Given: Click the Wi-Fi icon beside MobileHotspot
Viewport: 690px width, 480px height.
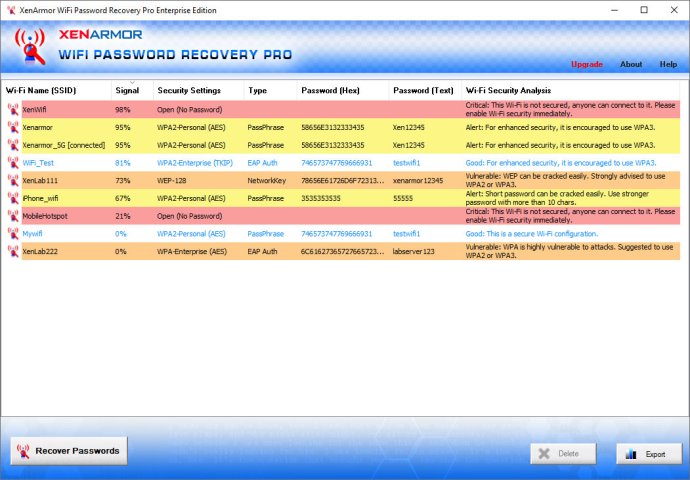Looking at the screenshot, I should coord(13,216).
